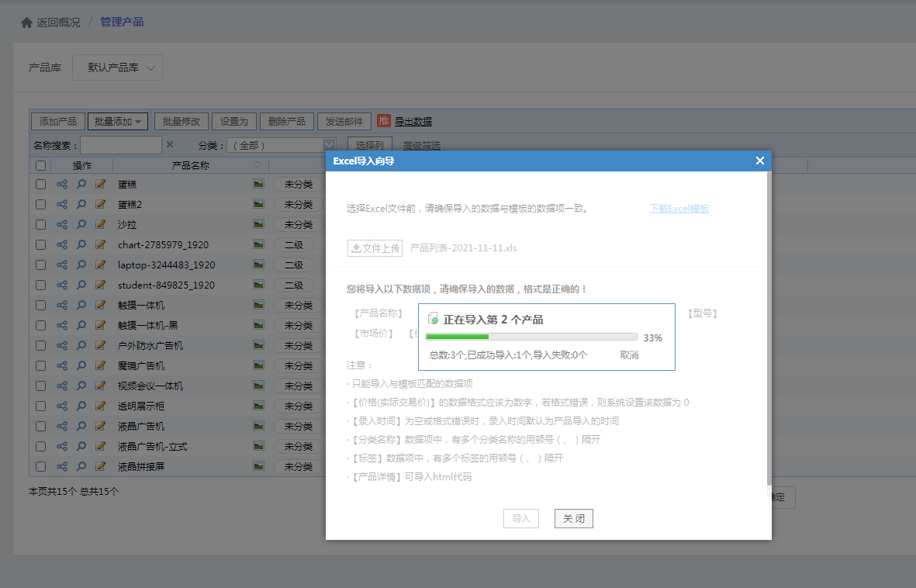Click the image icon in the 蛋糕 row
The height and width of the screenshot is (588, 916).
pyautogui.click(x=258, y=184)
